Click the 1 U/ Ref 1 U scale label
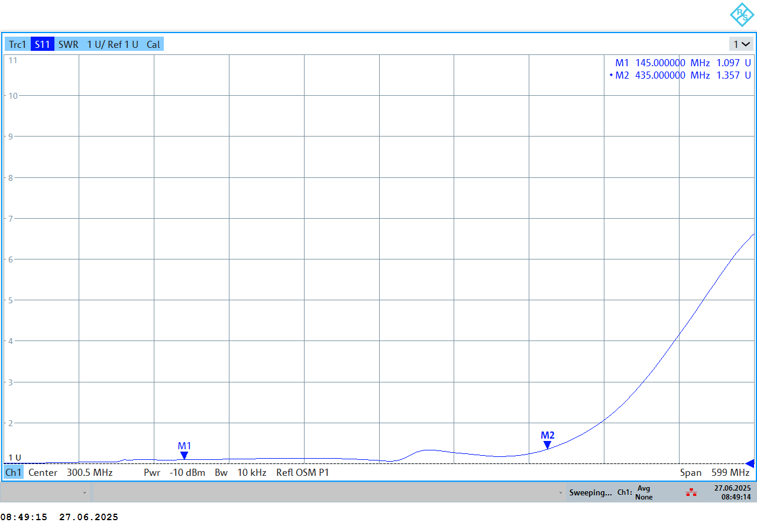This screenshot has height=532, width=757. click(112, 44)
